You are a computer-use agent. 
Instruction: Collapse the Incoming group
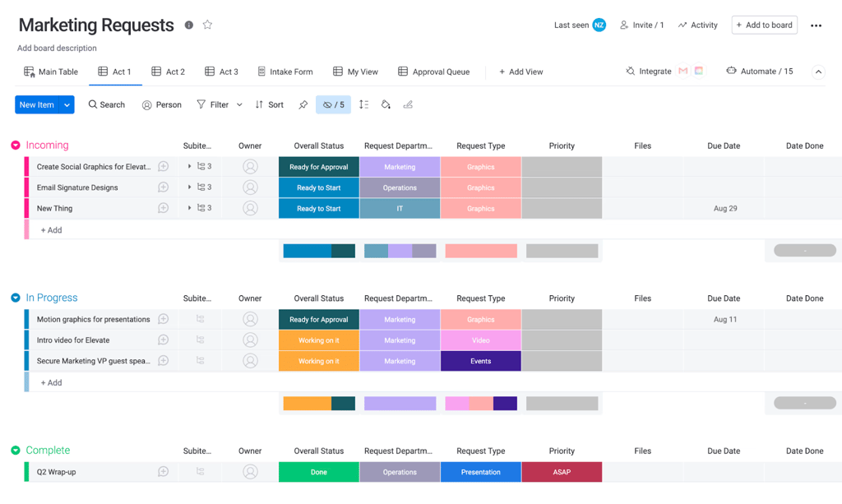[15, 145]
